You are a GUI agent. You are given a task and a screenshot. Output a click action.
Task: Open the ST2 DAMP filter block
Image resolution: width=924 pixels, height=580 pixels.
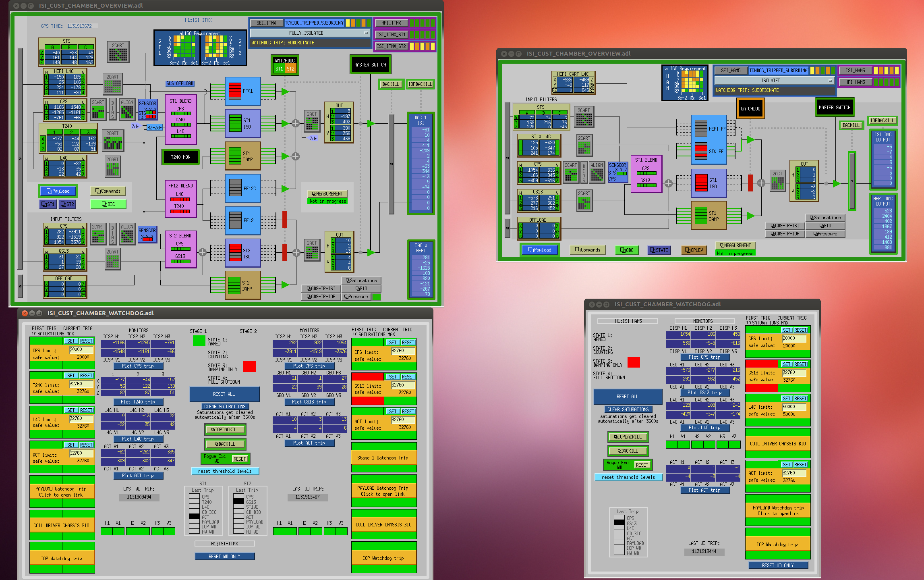point(242,285)
